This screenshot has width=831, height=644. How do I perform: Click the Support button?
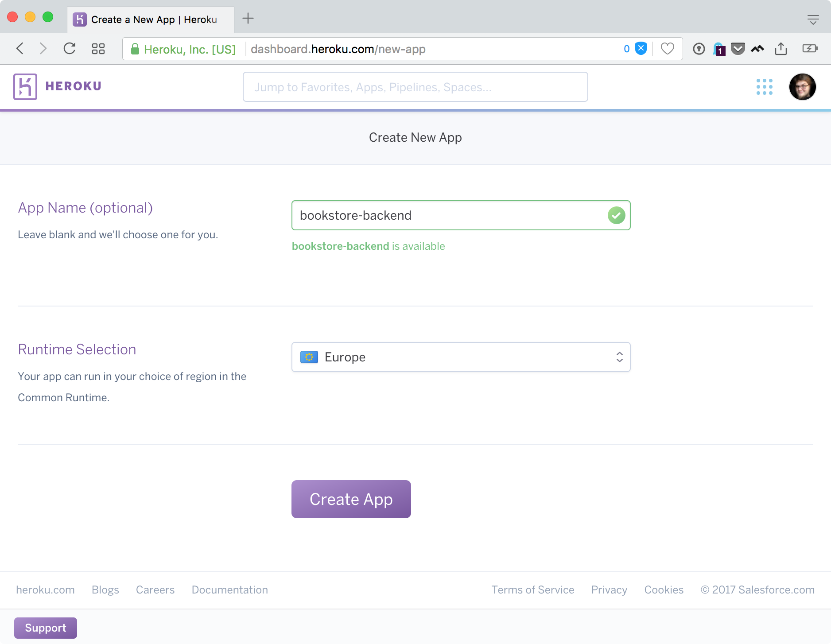point(46,628)
